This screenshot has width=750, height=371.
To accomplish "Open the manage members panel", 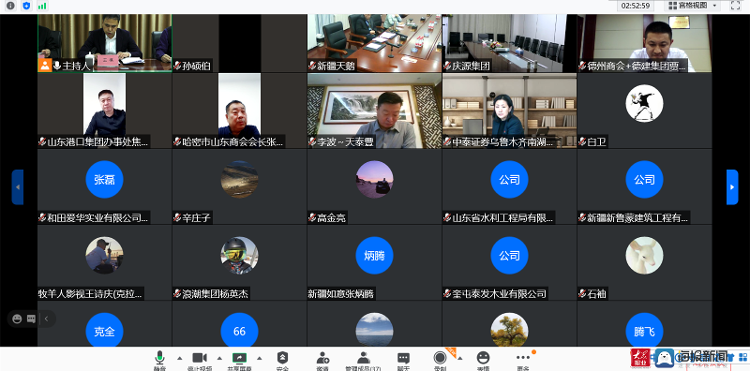I will [364, 360].
